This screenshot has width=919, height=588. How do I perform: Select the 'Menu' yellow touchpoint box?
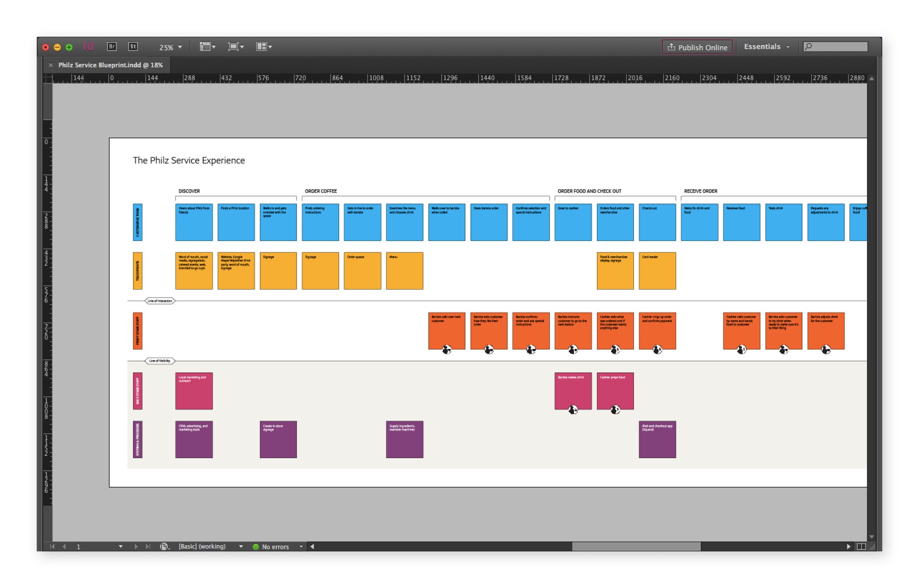(x=405, y=271)
